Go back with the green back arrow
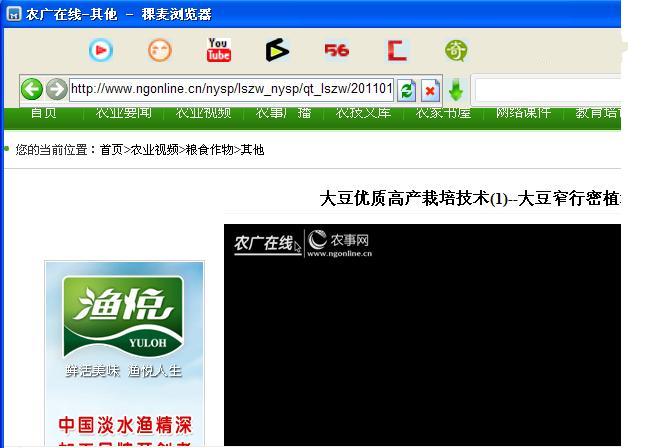The height and width of the screenshot is (448, 652). click(32, 89)
